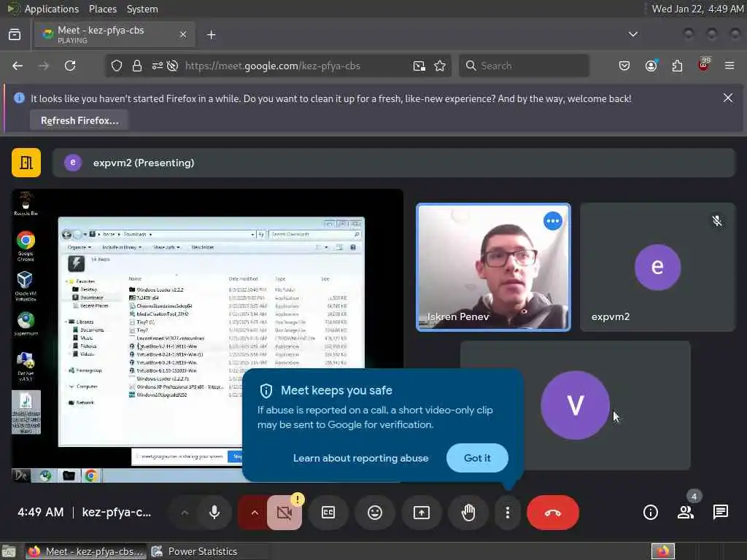Viewport: 747px width, 560px height.
Task: Open extensions puzzle icon
Action: [x=677, y=66]
